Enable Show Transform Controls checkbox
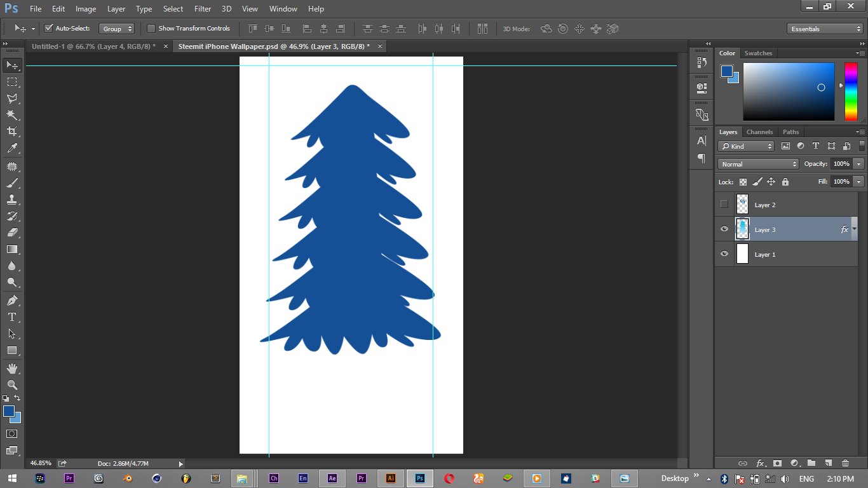The image size is (868, 488). (x=151, y=29)
